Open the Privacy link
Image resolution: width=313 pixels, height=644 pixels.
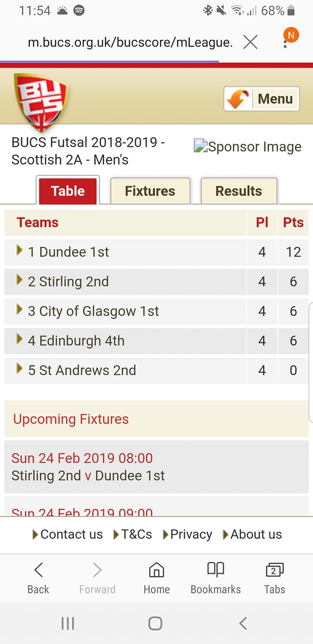187,534
